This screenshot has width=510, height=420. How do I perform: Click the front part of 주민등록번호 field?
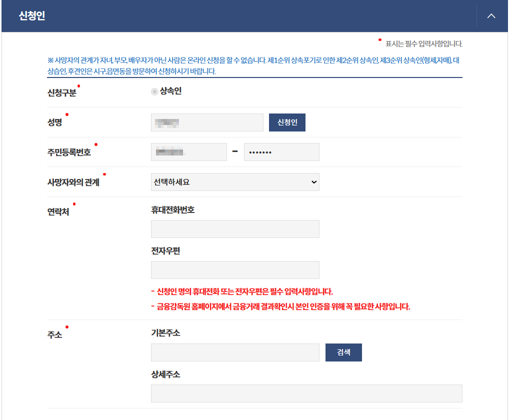[188, 151]
